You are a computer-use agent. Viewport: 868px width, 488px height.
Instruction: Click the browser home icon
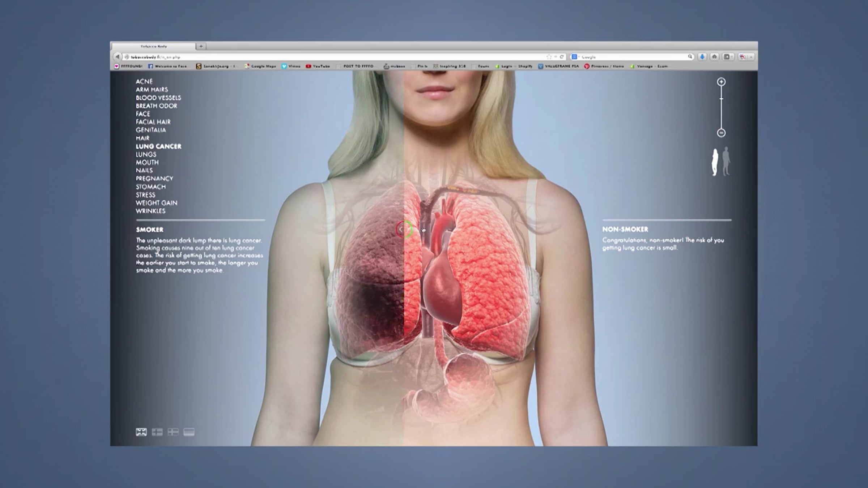(x=714, y=57)
